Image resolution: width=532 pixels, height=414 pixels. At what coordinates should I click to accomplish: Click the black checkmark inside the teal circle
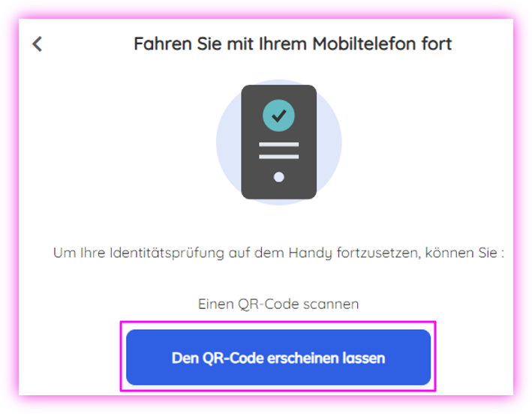coord(279,116)
